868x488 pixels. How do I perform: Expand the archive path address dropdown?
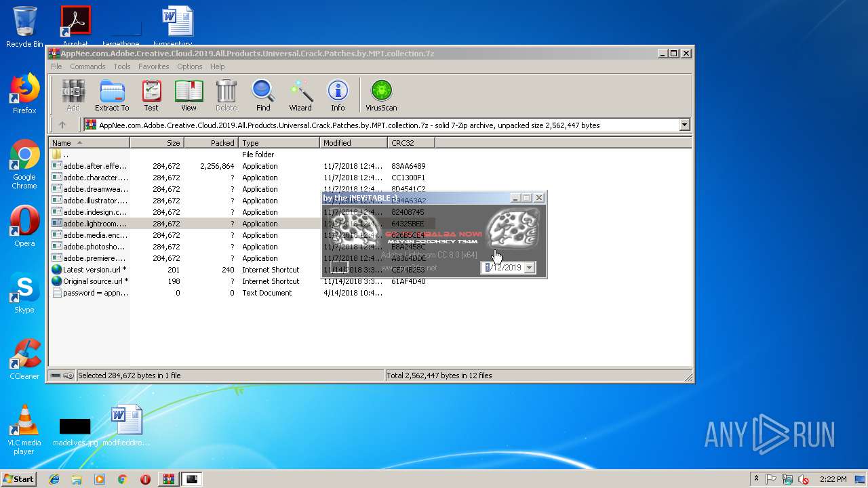684,125
